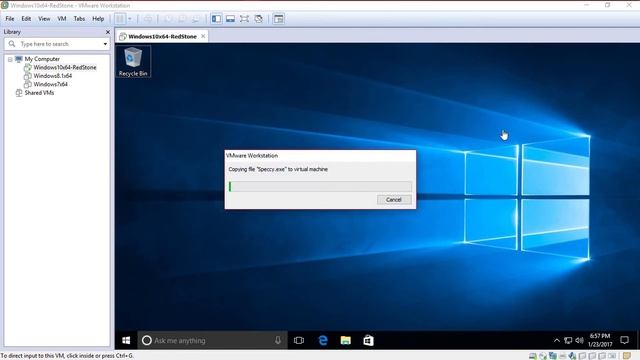Image resolution: width=640 pixels, height=360 pixels.
Task: Click the CD/DVD device status icon
Action: [x=542, y=356]
